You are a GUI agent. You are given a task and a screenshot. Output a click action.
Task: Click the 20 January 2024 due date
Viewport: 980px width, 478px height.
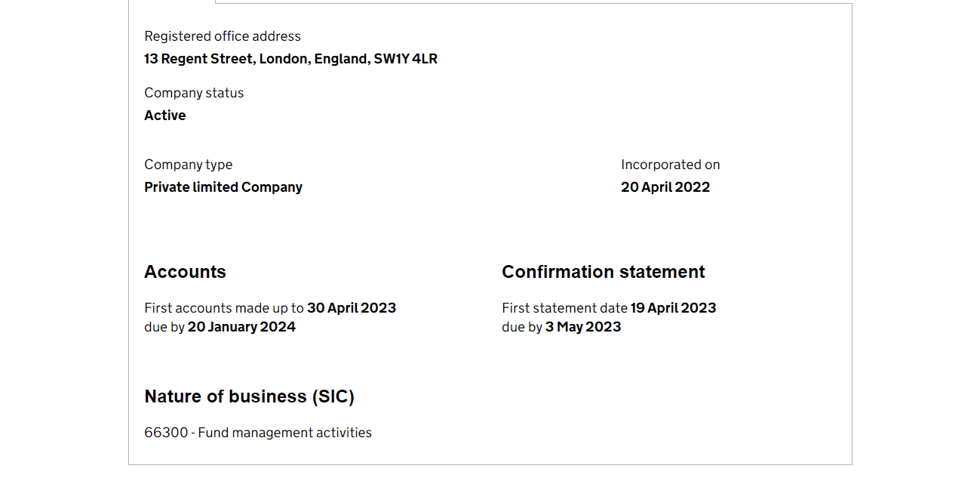click(241, 327)
